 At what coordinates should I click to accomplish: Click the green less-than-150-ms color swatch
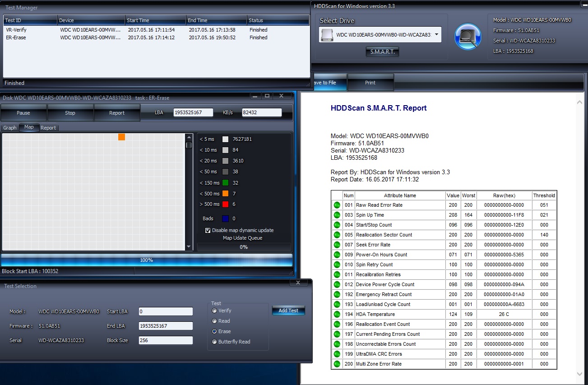click(x=225, y=183)
